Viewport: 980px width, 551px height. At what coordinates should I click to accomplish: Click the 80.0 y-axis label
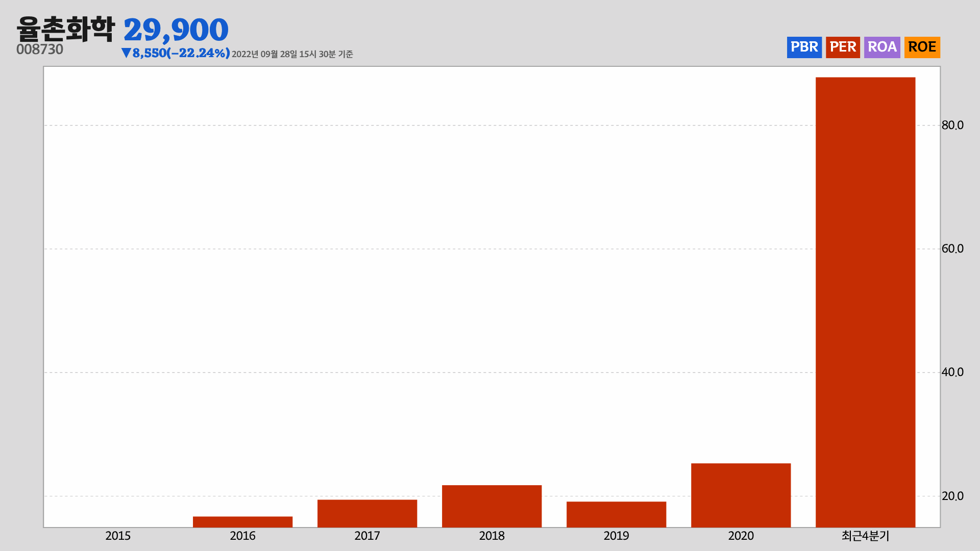(952, 125)
